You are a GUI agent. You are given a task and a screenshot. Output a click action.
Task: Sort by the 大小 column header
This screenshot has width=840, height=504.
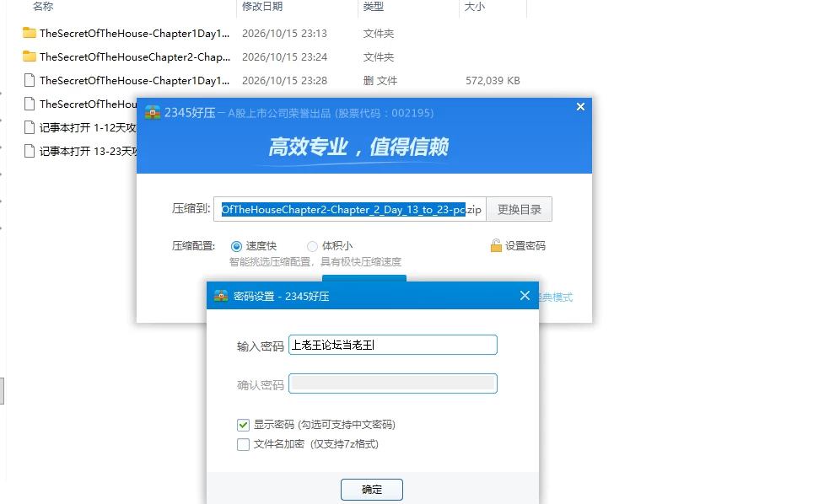pyautogui.click(x=474, y=7)
